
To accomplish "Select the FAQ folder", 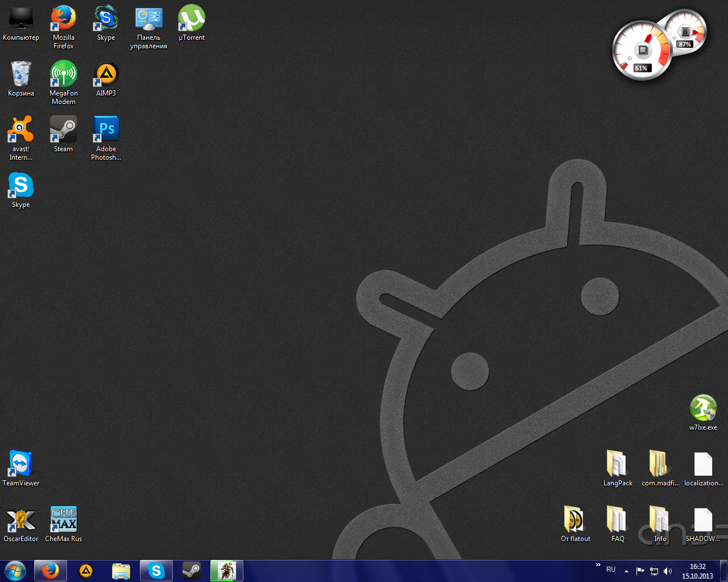I will click(x=618, y=525).
